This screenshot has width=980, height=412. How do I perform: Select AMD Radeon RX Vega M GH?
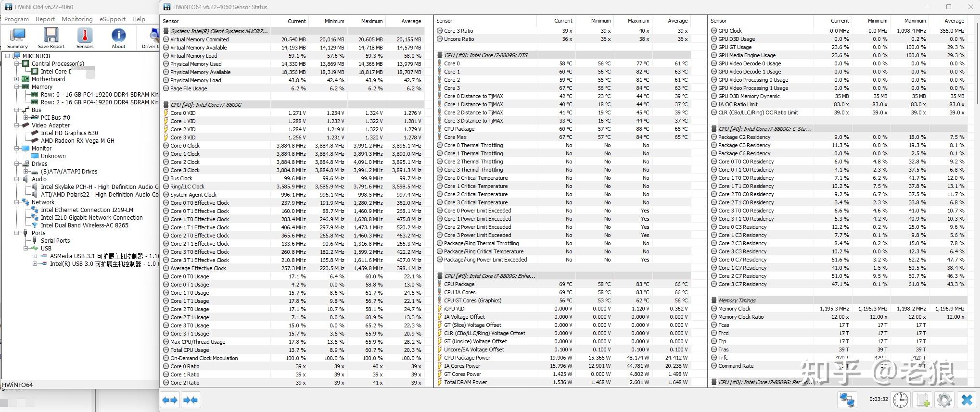(77, 141)
